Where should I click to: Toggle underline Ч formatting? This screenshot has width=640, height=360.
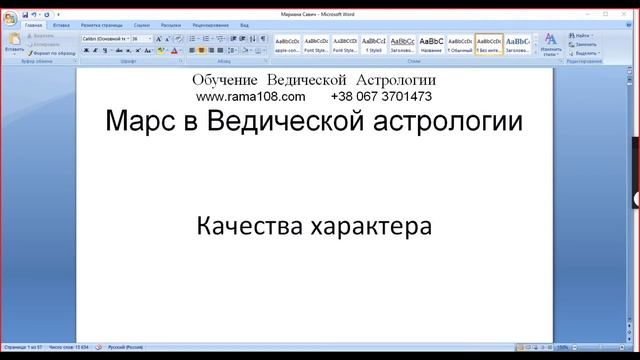[x=105, y=51]
